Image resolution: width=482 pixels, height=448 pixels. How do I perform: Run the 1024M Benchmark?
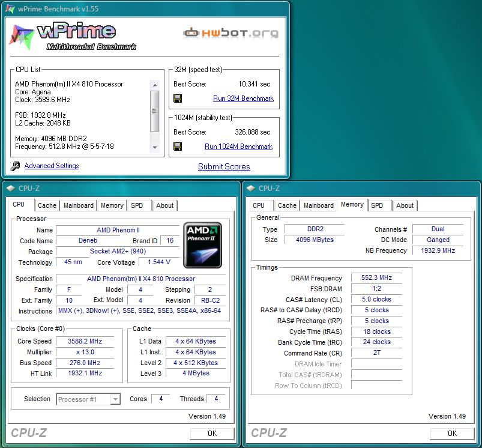(238, 147)
